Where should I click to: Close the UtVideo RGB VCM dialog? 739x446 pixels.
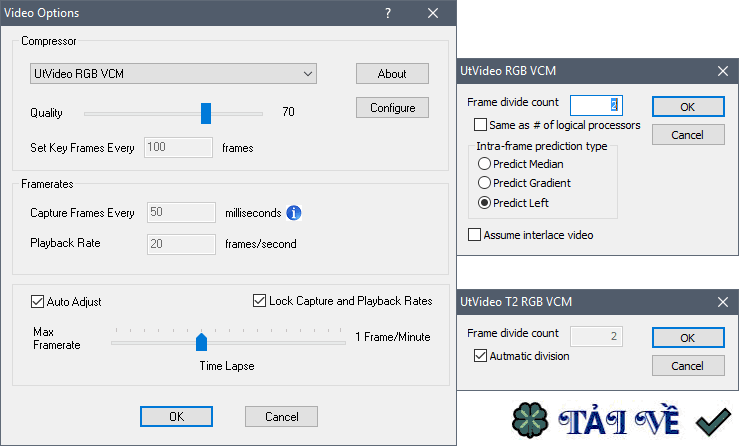point(723,71)
